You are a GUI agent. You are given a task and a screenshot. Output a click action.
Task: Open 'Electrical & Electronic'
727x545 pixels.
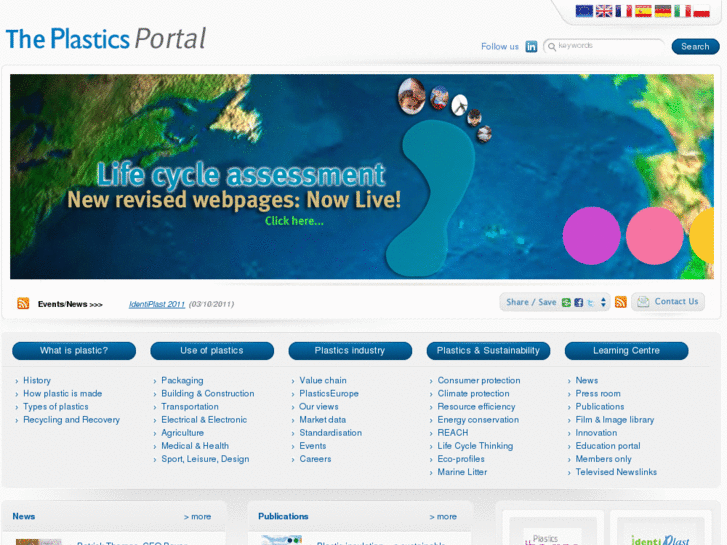click(x=204, y=419)
